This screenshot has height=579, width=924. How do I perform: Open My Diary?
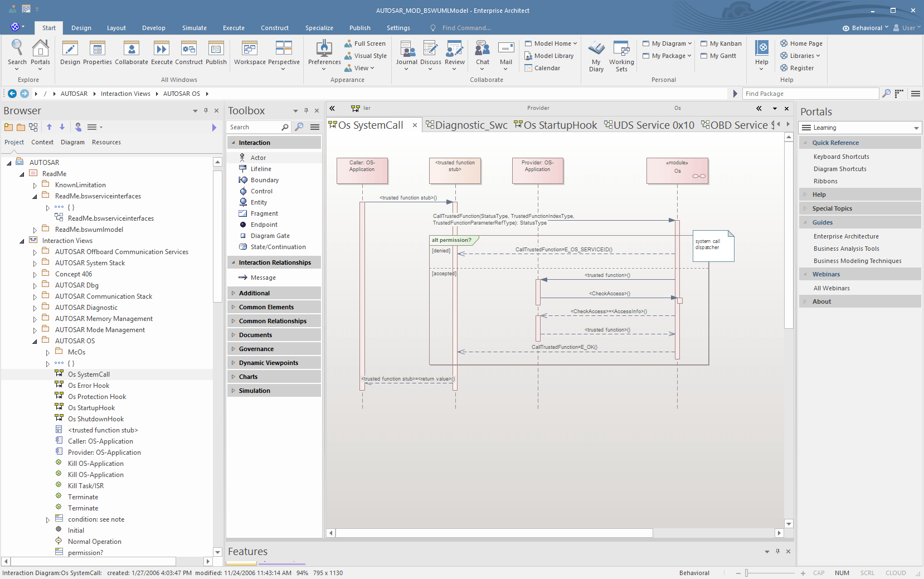pyautogui.click(x=596, y=56)
